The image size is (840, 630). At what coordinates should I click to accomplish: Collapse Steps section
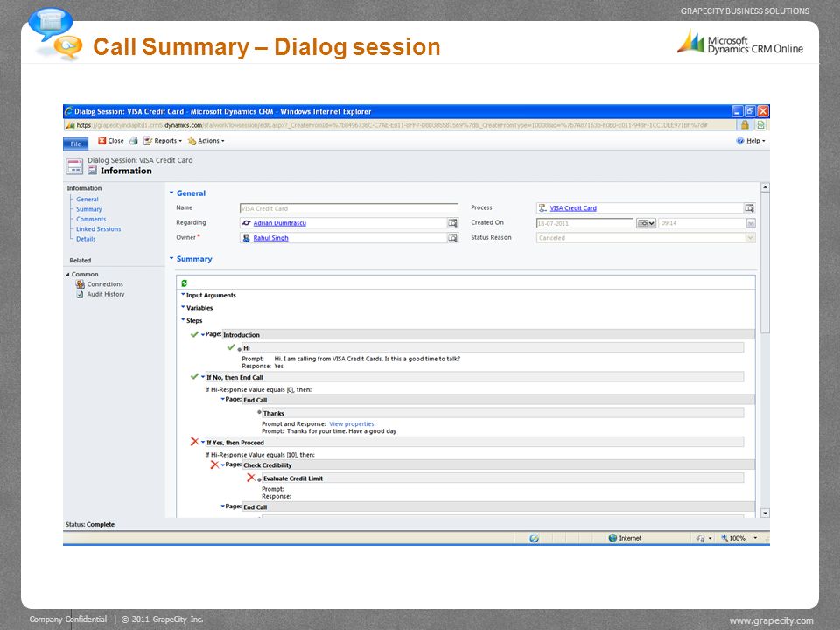click(183, 320)
